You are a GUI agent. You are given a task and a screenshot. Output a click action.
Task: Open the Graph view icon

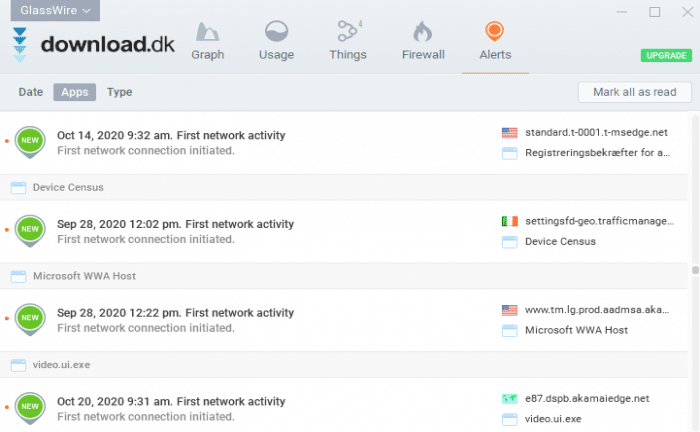(208, 33)
